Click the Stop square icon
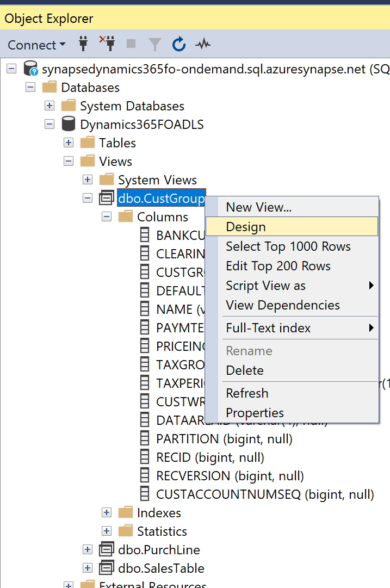 131,44
